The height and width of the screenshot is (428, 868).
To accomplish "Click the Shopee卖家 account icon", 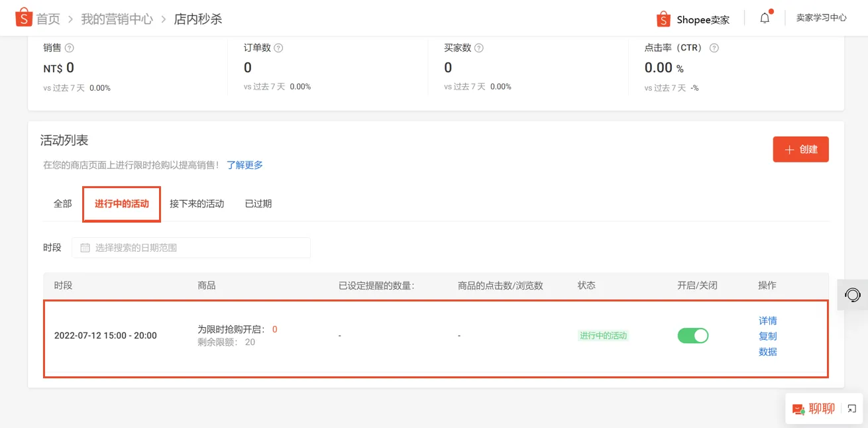I will (x=663, y=19).
